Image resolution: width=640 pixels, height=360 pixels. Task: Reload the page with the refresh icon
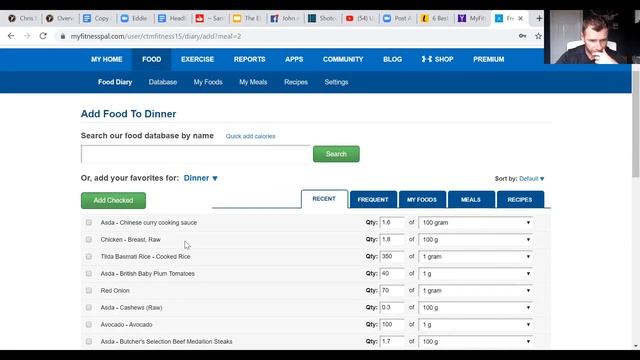43,36
